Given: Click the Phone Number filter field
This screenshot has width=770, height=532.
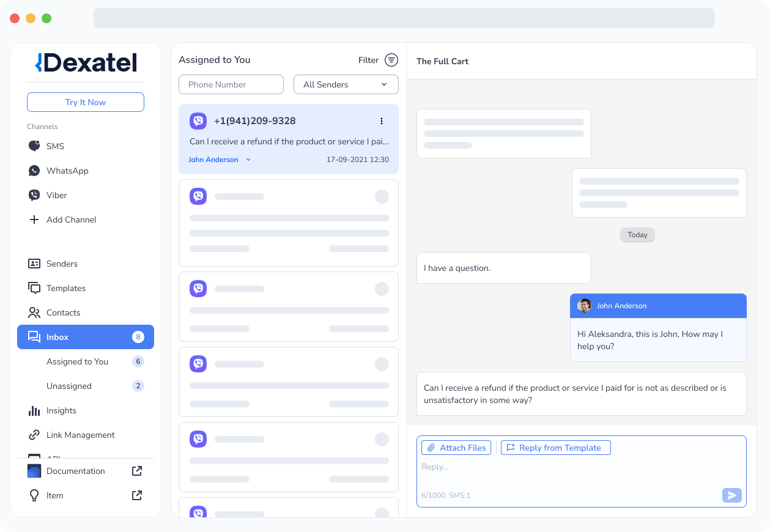Looking at the screenshot, I should coord(231,84).
